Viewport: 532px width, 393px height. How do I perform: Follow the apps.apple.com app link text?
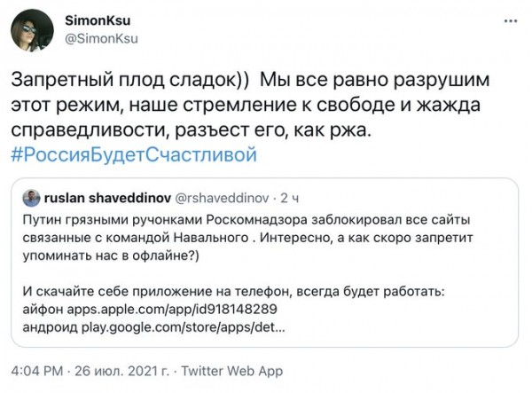(172, 310)
